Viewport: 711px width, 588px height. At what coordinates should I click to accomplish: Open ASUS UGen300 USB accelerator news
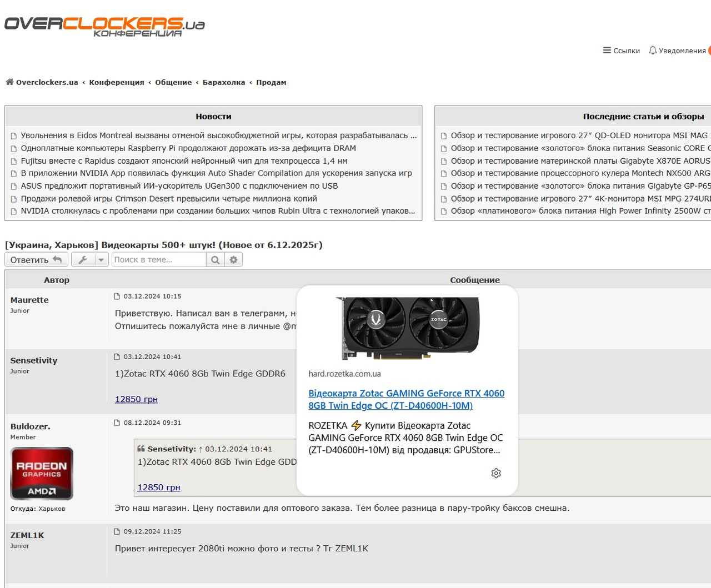coord(179,186)
